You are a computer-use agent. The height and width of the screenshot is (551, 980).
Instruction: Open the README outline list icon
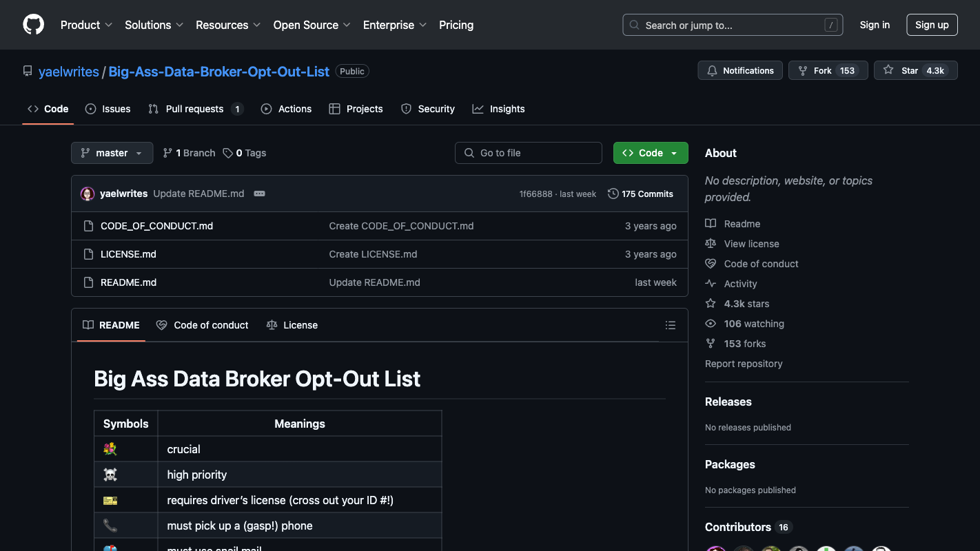(671, 325)
